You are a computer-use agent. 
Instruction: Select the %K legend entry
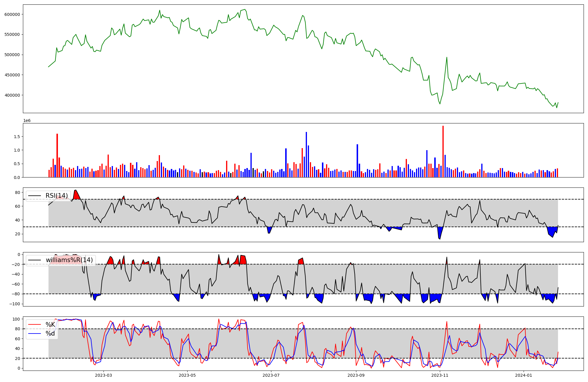point(50,325)
